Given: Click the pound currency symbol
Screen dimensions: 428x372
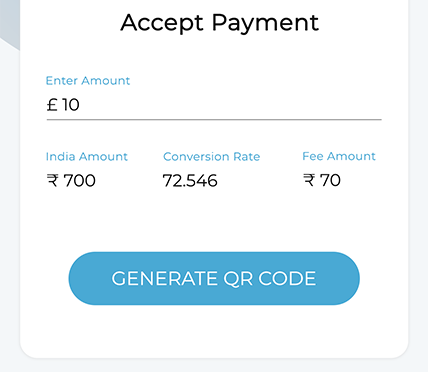Looking at the screenshot, I should pos(52,105).
